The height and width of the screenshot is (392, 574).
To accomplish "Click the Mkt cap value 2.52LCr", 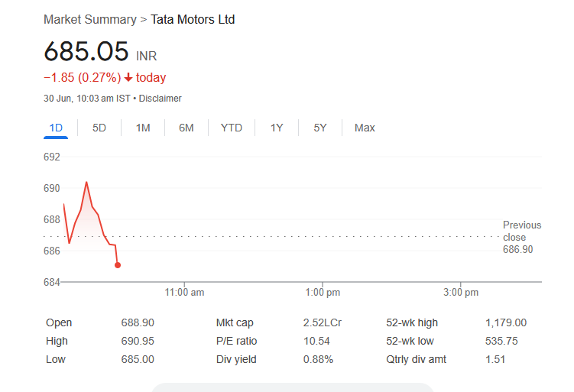I will 322,322.
